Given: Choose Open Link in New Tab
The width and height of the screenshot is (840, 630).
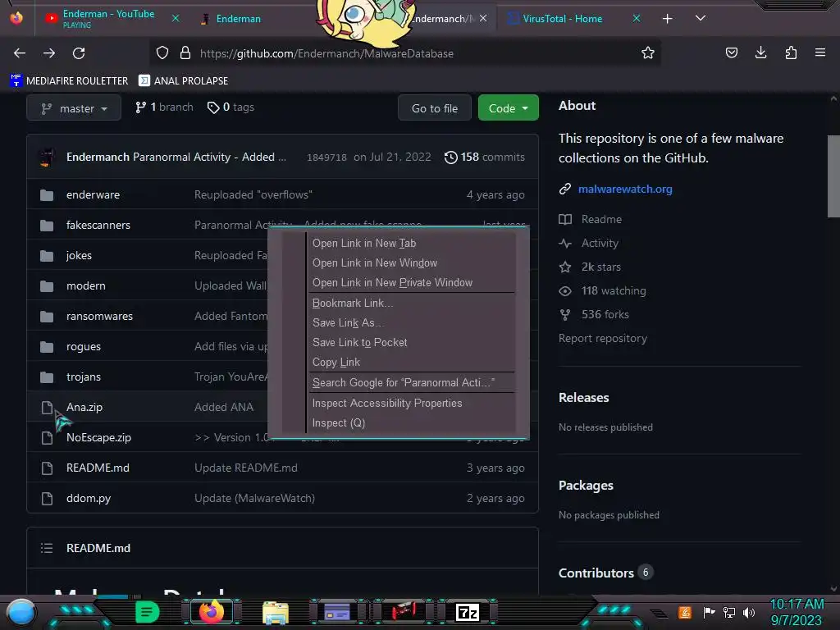Looking at the screenshot, I should point(413,243).
